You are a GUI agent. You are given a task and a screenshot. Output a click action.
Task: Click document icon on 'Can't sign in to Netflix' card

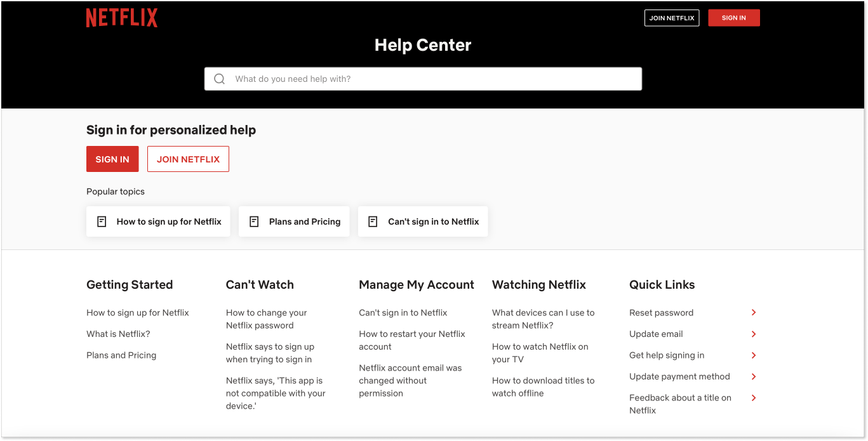373,221
